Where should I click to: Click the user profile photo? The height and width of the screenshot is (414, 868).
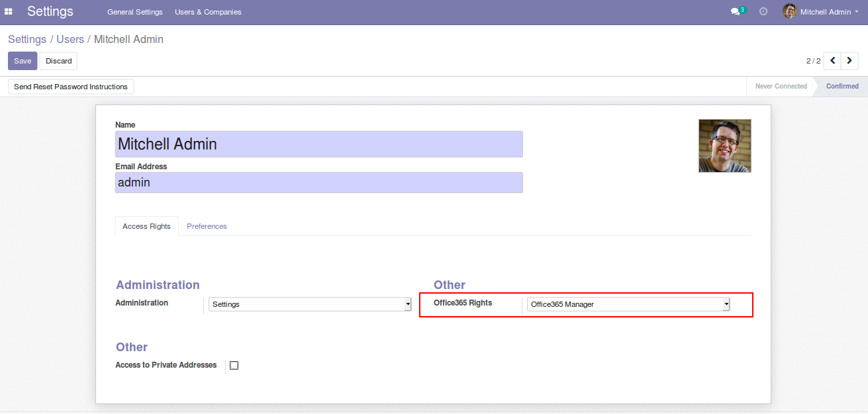[724, 145]
